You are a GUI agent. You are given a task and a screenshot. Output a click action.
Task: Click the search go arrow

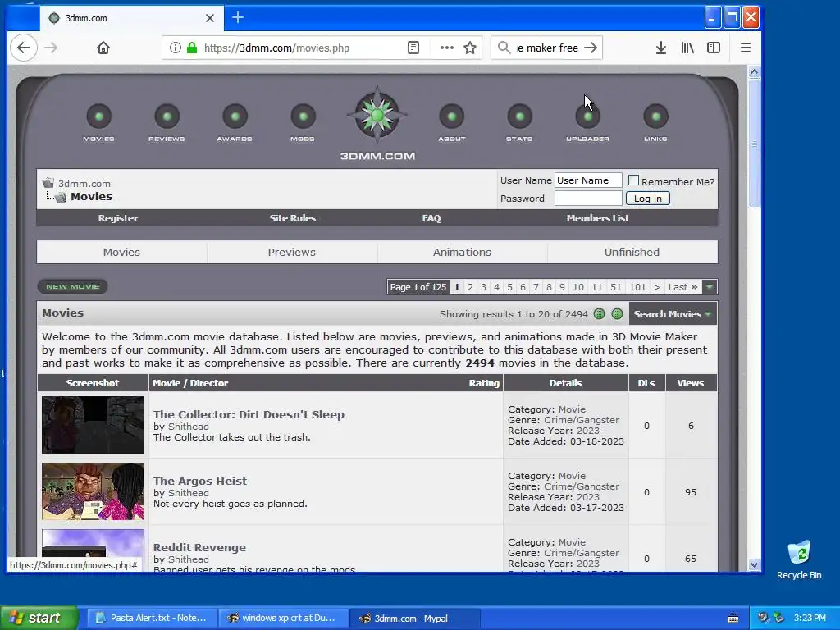(591, 48)
